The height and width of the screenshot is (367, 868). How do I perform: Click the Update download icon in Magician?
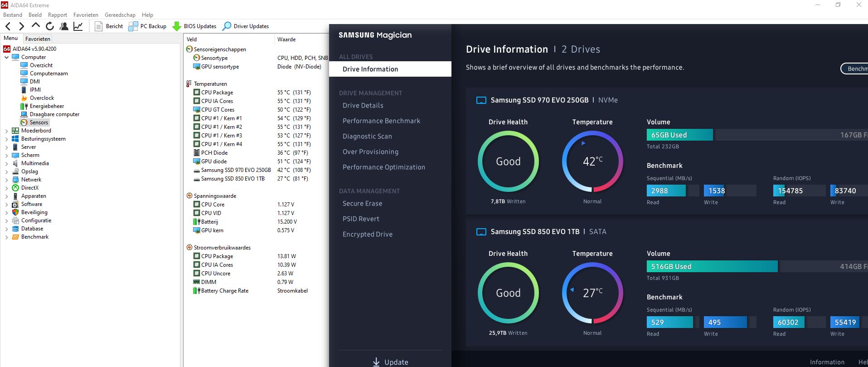(376, 362)
